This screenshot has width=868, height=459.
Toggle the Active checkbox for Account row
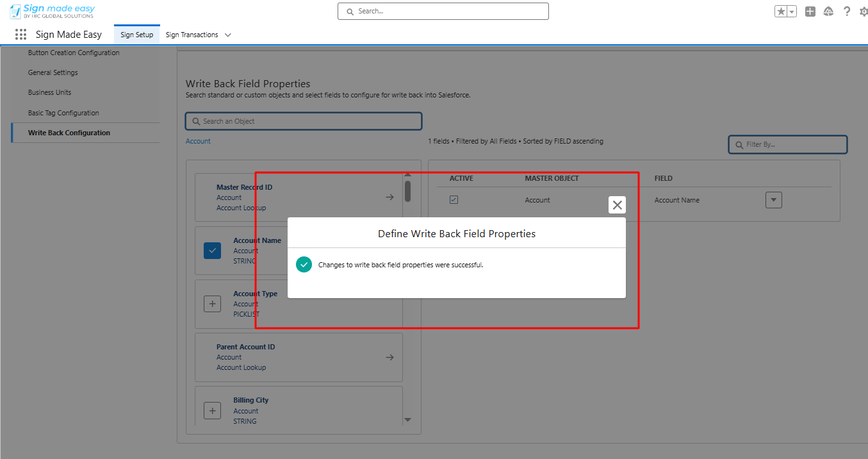(454, 200)
